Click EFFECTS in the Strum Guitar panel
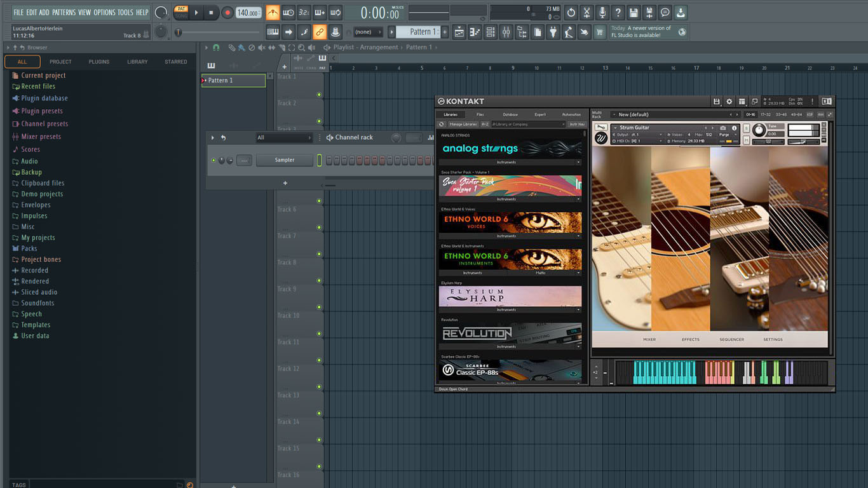The height and width of the screenshot is (488, 868). [x=691, y=339]
